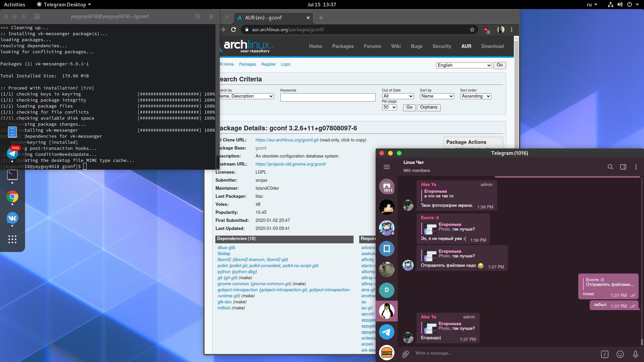
Task: Toggle Telegram right info panel icon
Action: (623, 167)
